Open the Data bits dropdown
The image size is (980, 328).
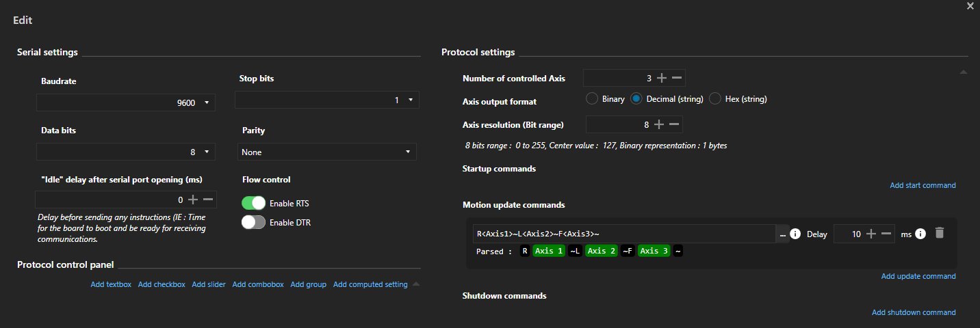tap(126, 152)
